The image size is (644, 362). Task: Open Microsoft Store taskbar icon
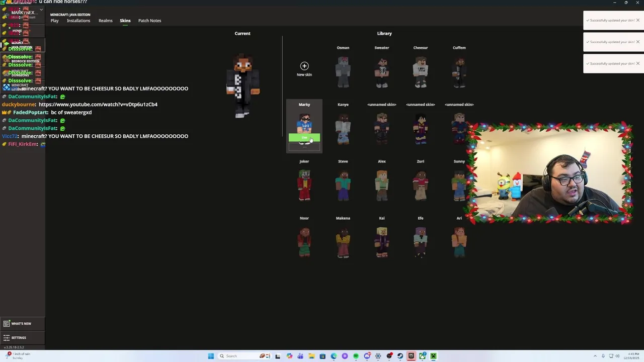click(323, 356)
